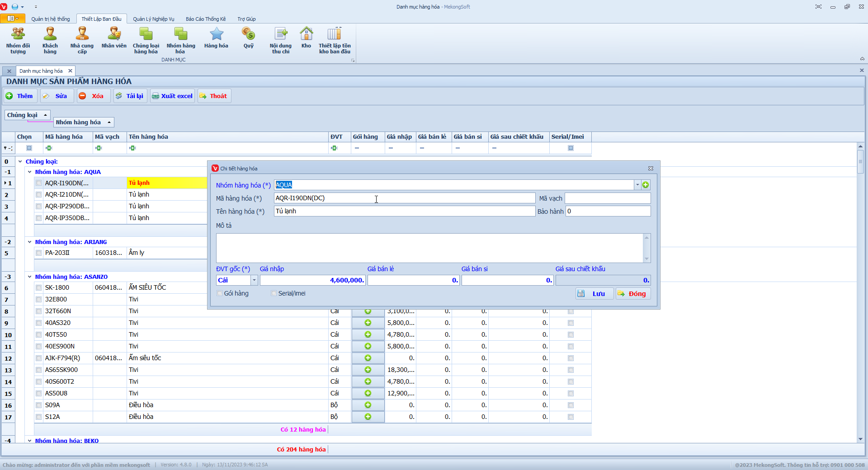The height and width of the screenshot is (470, 868).
Task: Select the Hàng hóa star icon
Action: [x=216, y=38]
